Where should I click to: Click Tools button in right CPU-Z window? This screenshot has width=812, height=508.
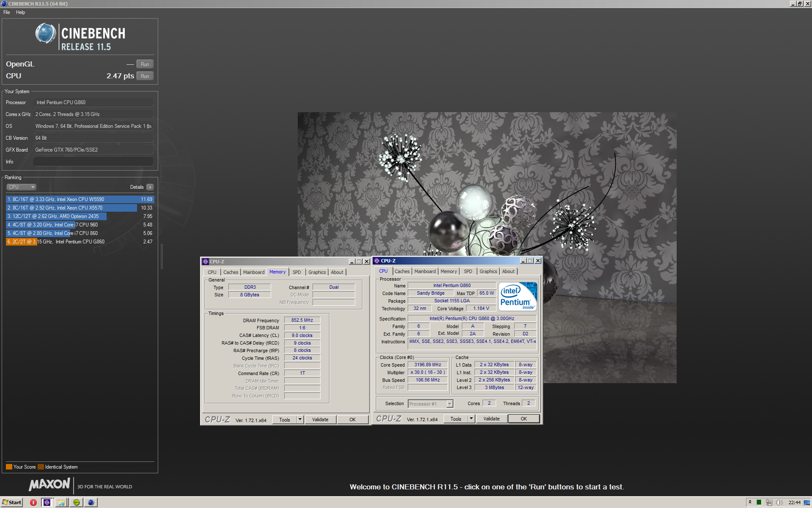(x=456, y=419)
